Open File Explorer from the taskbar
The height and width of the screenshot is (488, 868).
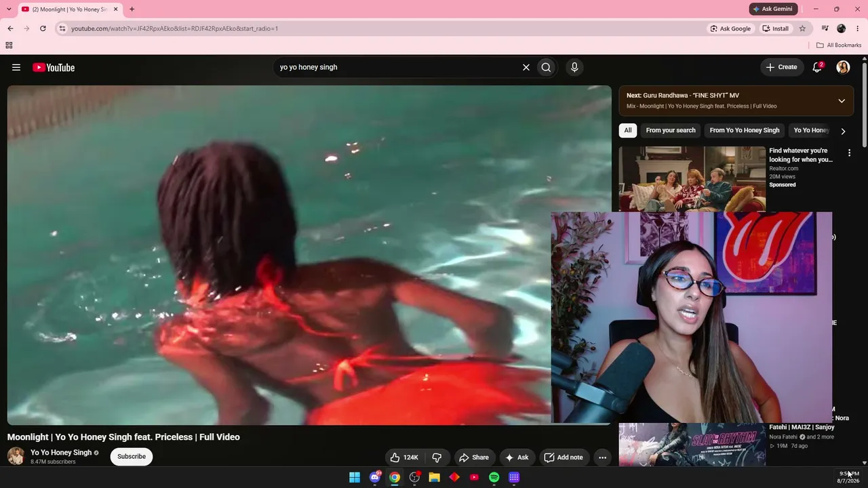pyautogui.click(x=434, y=477)
